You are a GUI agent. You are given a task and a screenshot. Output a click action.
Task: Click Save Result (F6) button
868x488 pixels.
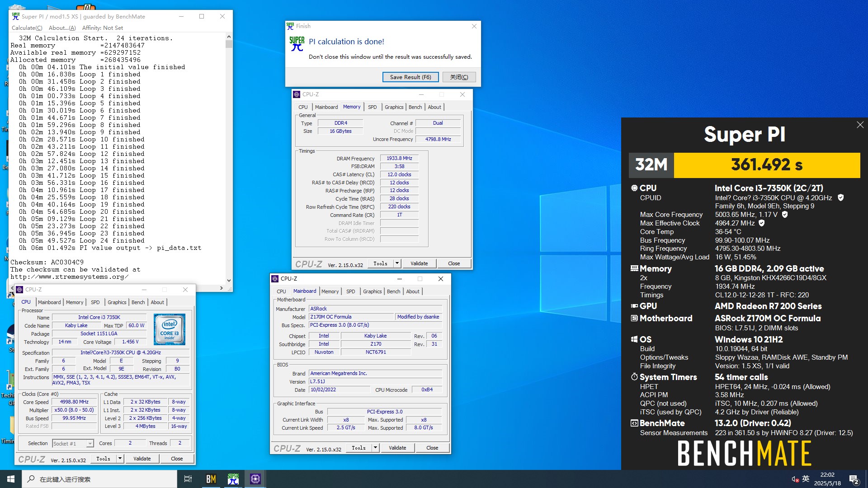tap(410, 77)
